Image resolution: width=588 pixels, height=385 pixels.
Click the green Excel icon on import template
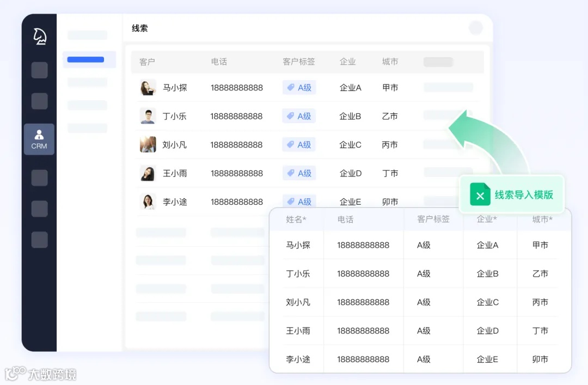click(x=480, y=194)
